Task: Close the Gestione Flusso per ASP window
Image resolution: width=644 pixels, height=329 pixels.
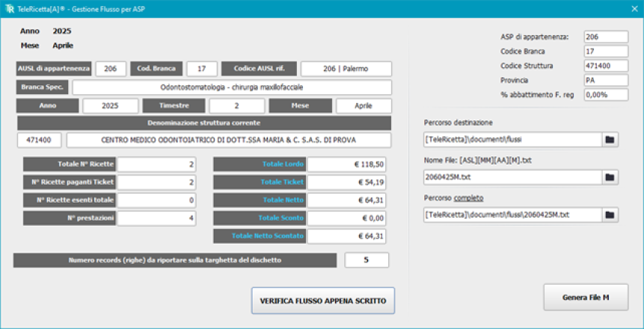Action: [x=632, y=7]
